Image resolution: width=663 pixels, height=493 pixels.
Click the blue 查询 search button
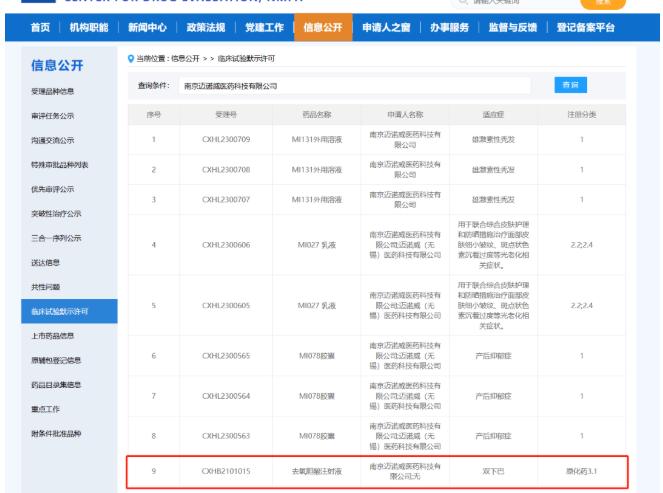tap(570, 85)
